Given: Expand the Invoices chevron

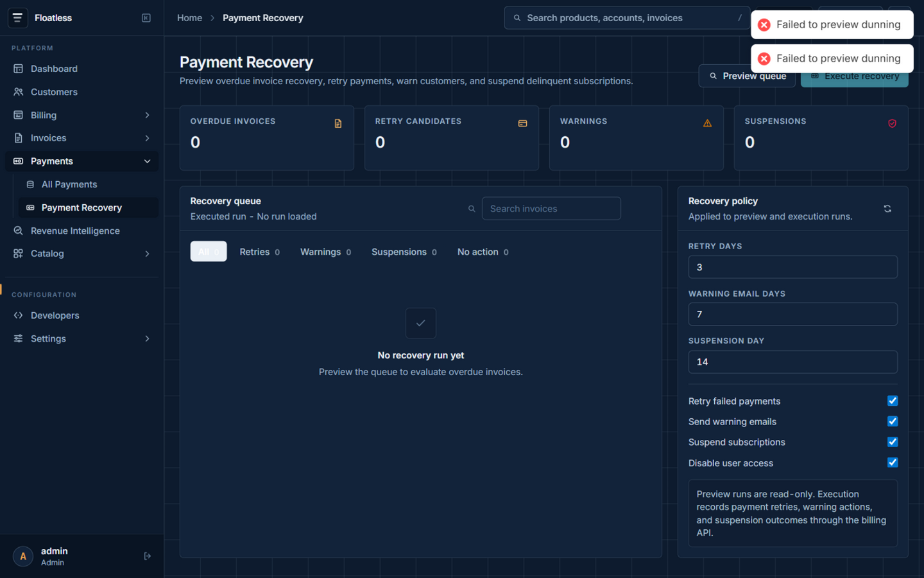Looking at the screenshot, I should coord(147,138).
